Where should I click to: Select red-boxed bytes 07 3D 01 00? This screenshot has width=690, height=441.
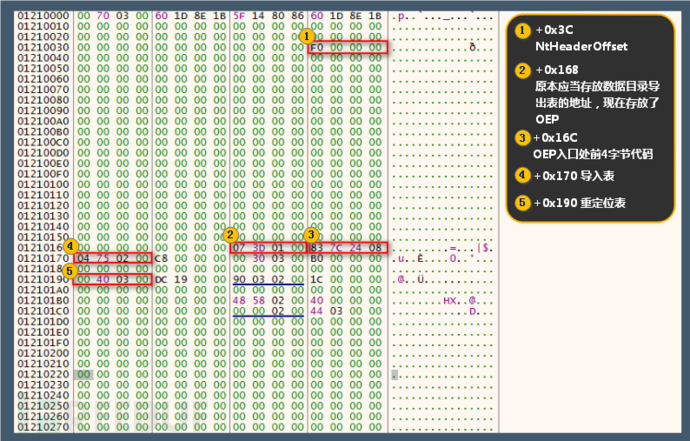coord(267,247)
